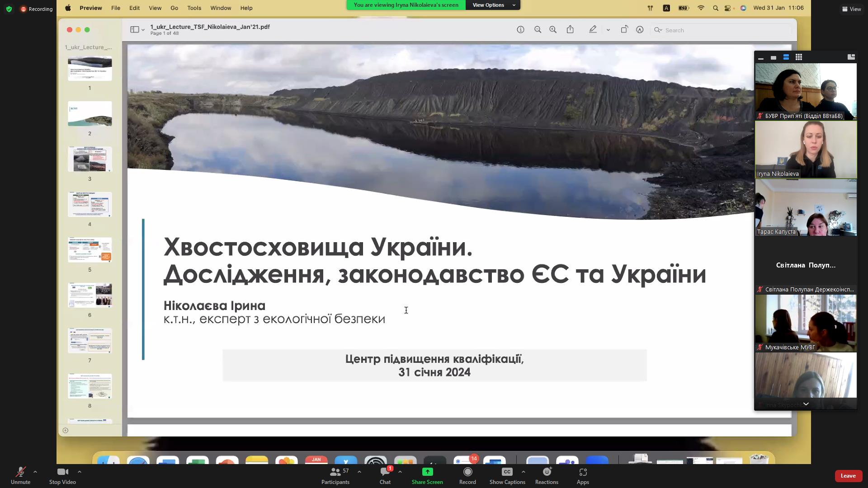Click the green Share Screen icon

pyautogui.click(x=427, y=472)
